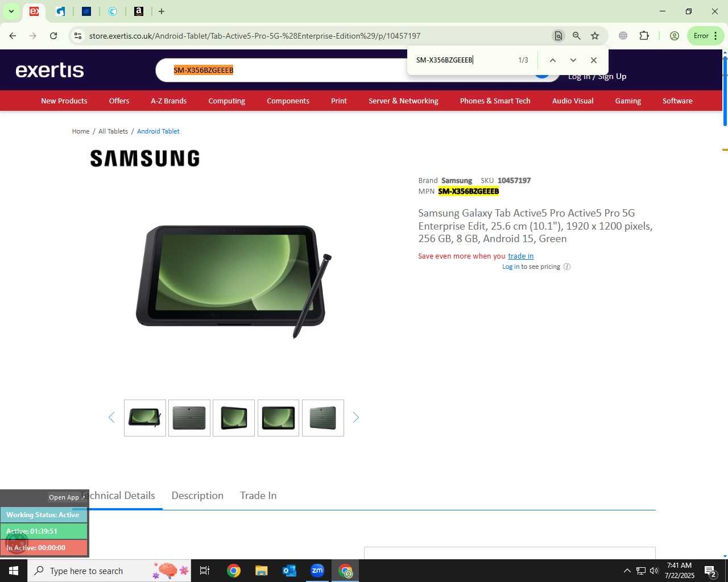Switch to the Exertis browser tab
Image resolution: width=728 pixels, height=582 pixels.
(34, 11)
